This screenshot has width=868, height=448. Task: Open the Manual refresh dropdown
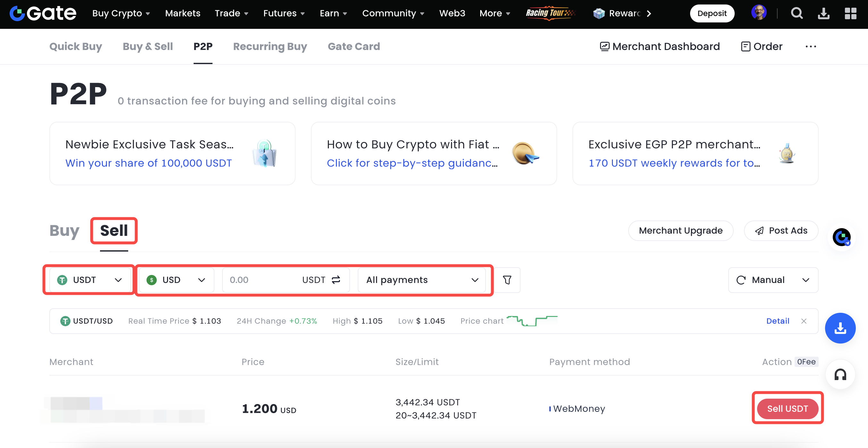pyautogui.click(x=773, y=280)
